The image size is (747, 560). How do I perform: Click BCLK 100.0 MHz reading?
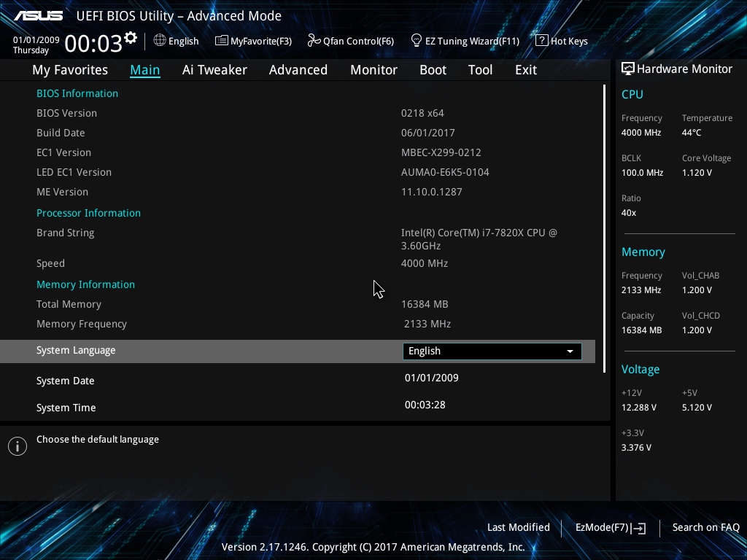click(642, 173)
